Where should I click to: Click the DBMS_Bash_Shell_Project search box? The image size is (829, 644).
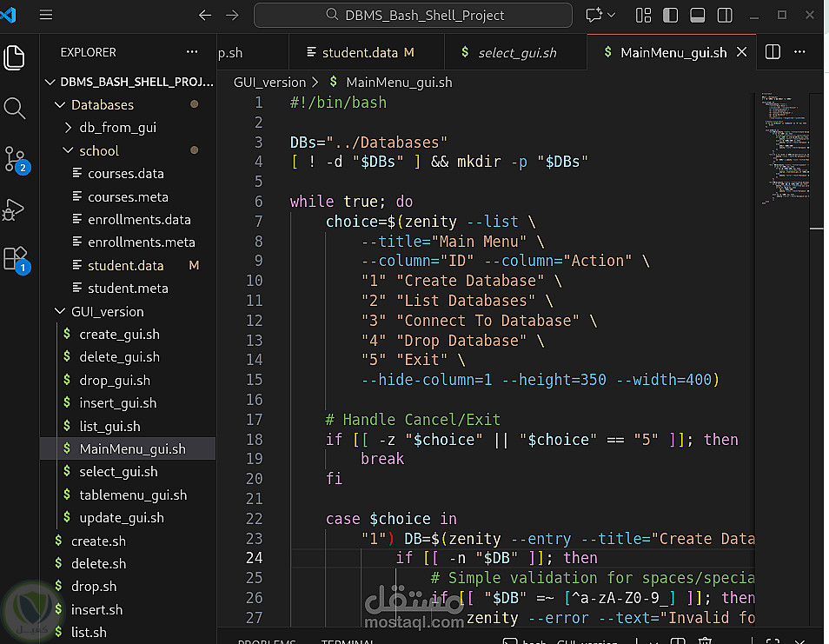[413, 15]
